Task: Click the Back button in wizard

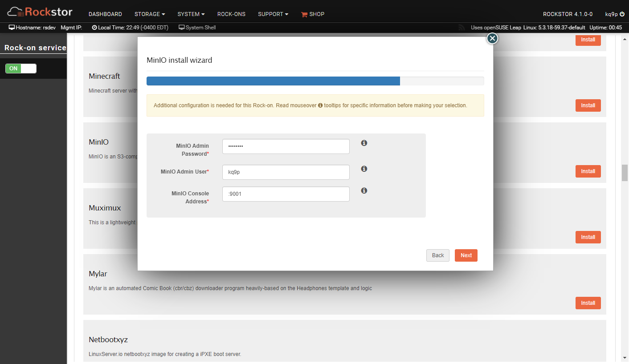Action: 438,255
